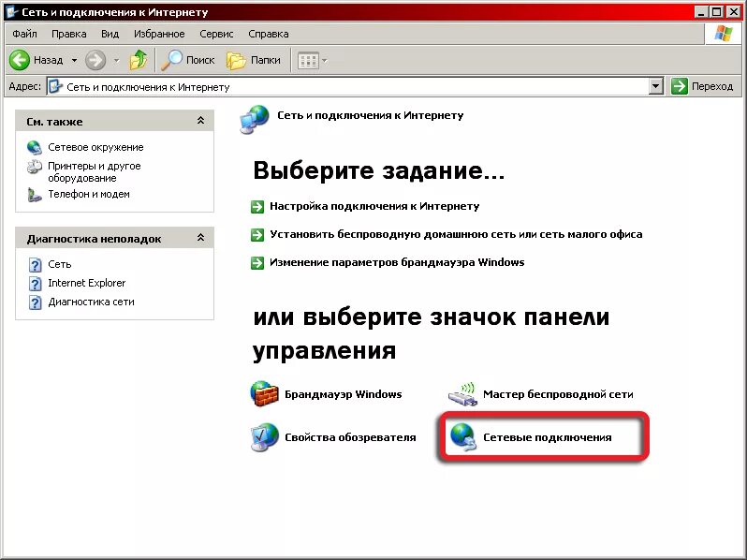
Task: Open the Справка menu
Action: pos(269,34)
